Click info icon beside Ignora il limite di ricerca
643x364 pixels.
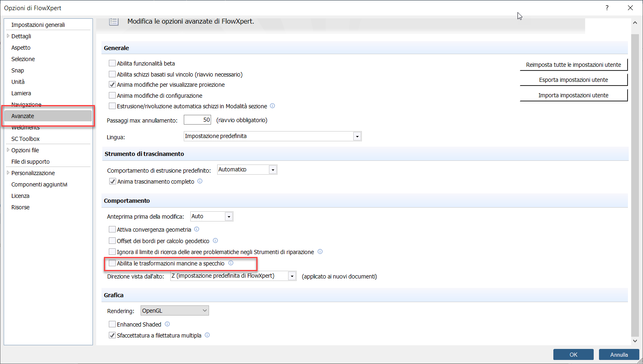pos(320,252)
